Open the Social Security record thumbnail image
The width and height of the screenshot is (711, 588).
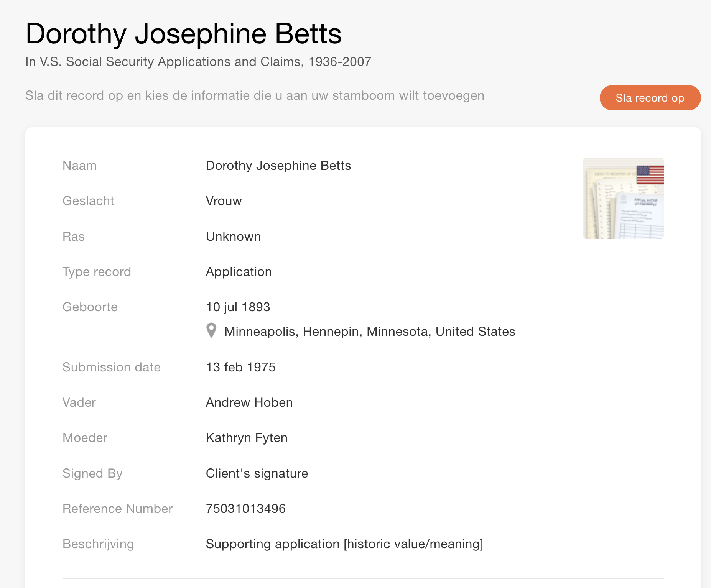point(623,198)
